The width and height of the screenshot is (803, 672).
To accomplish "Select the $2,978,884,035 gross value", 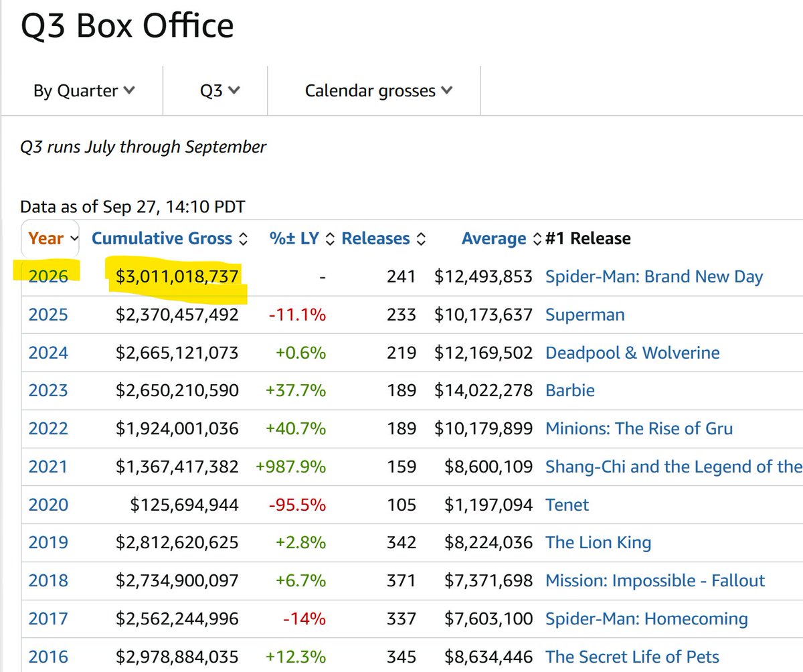I will pos(177,657).
